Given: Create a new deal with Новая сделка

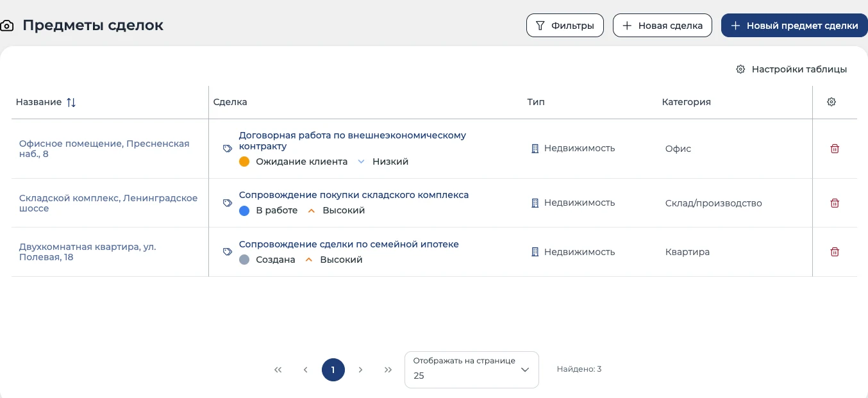Looking at the screenshot, I should (x=662, y=26).
